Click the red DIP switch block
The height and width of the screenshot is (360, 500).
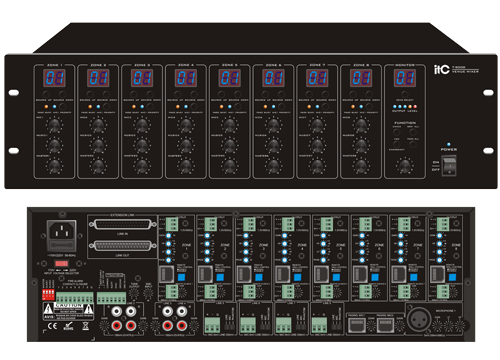48,295
